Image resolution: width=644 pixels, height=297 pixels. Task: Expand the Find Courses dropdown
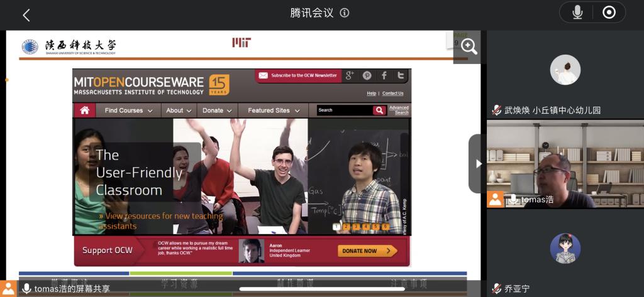pos(128,111)
